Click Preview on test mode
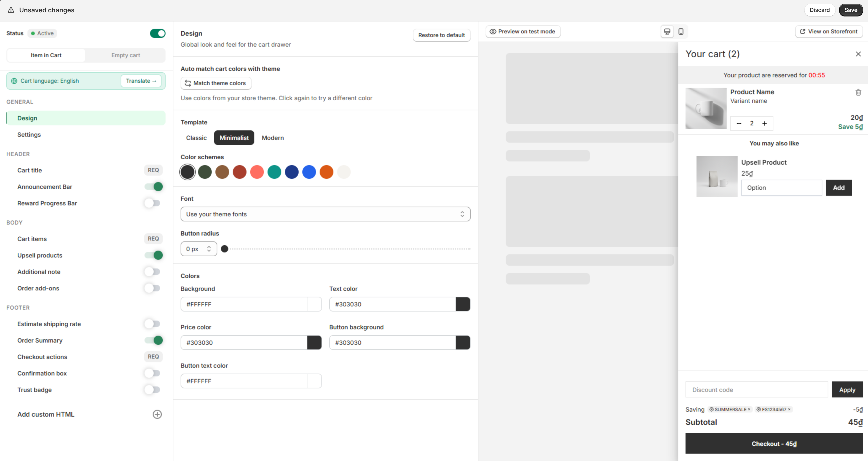This screenshot has height=461, width=868. (523, 32)
